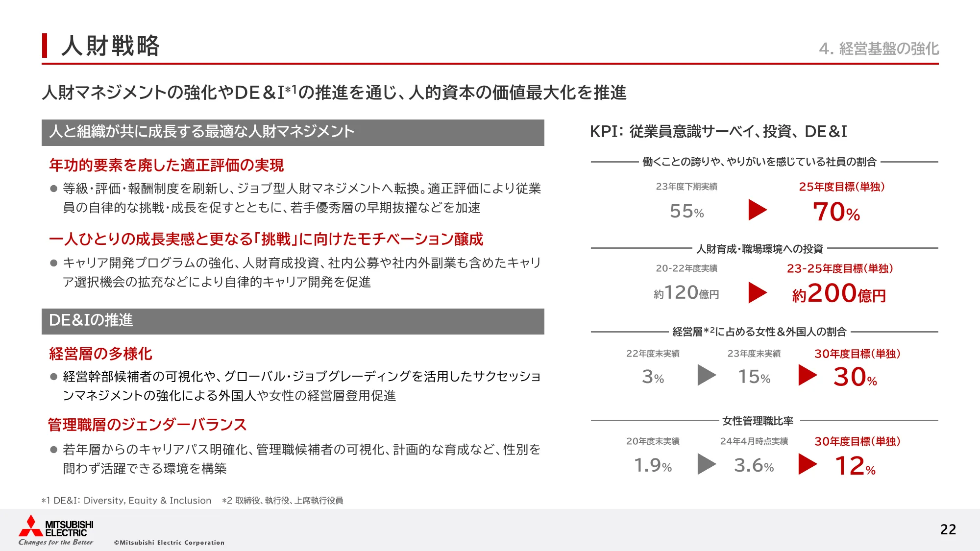Click the bullet text starting キャリア開発プログラムの強化

pyautogui.click(x=302, y=272)
